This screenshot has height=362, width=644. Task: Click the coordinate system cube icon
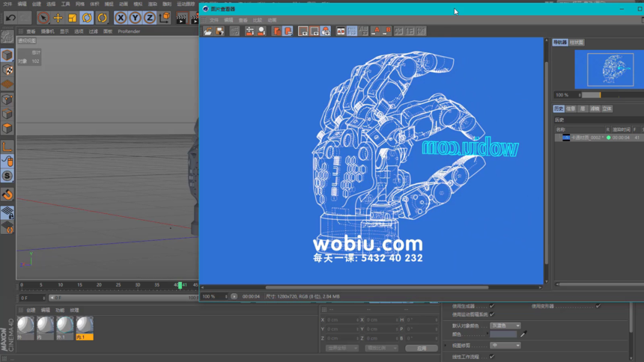[164, 18]
